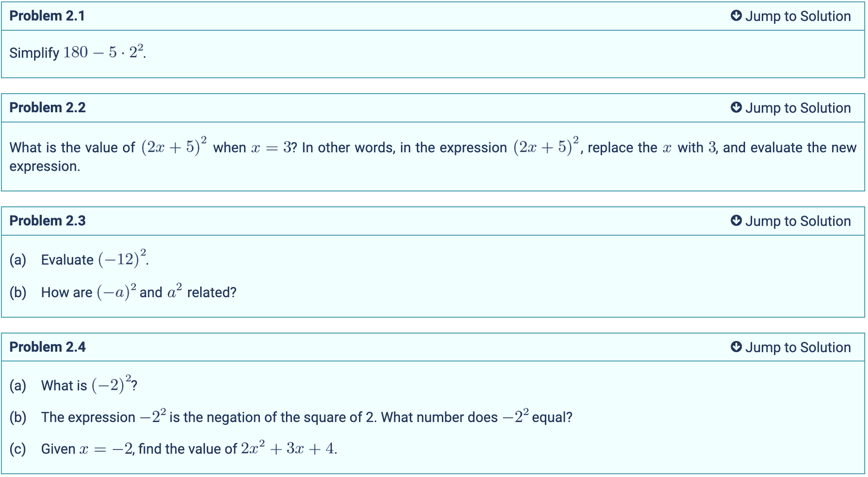Click the down-arrow icon in Problem 2.1 header
Screen dimensions: 868x477
click(x=736, y=16)
